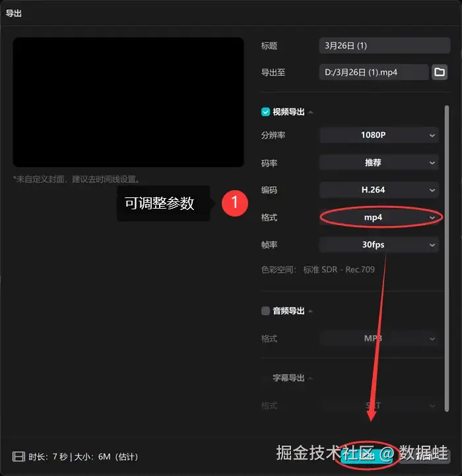Click the 色彩空间 标准 SDR - Rec.709 text

318,269
